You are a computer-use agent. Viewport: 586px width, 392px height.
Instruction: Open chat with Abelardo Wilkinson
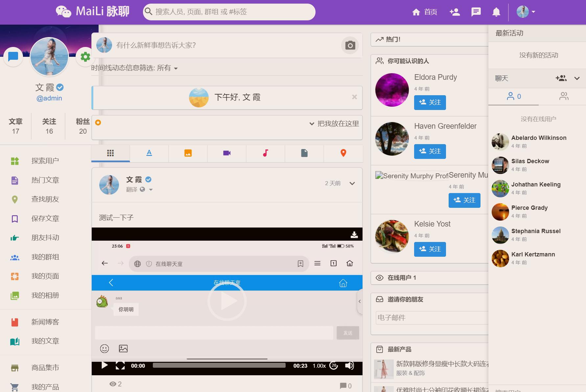tap(537, 142)
